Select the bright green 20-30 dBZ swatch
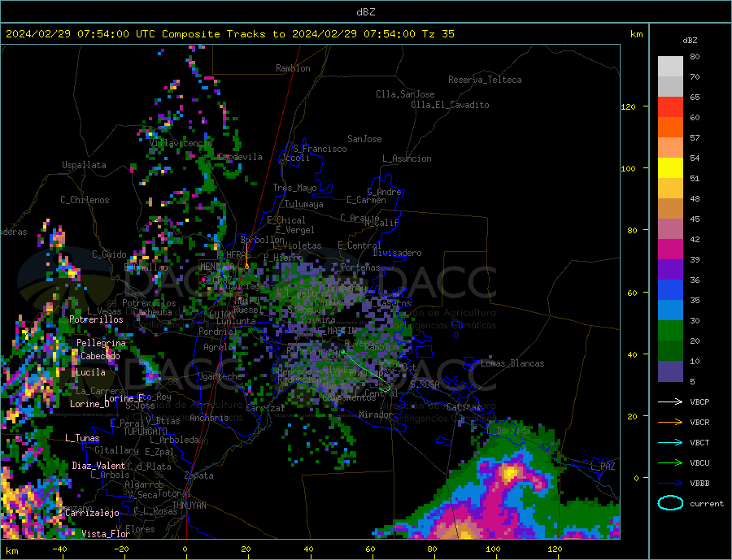 click(x=670, y=331)
